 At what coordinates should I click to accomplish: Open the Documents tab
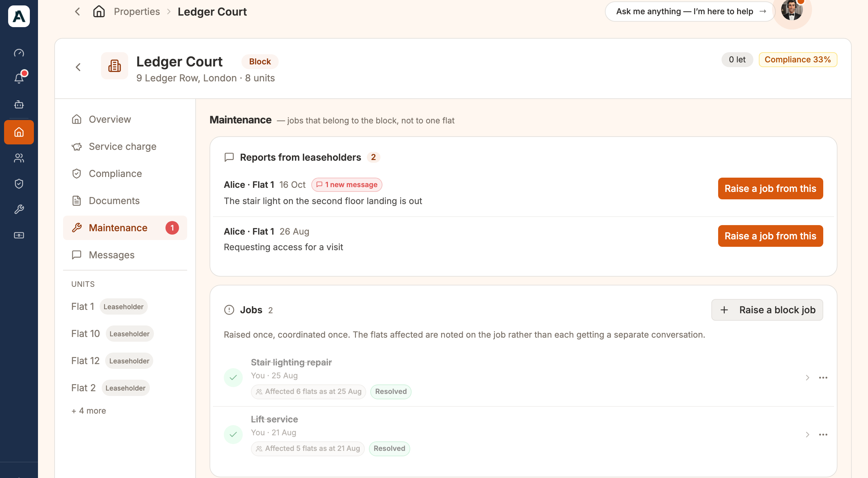click(x=125, y=201)
